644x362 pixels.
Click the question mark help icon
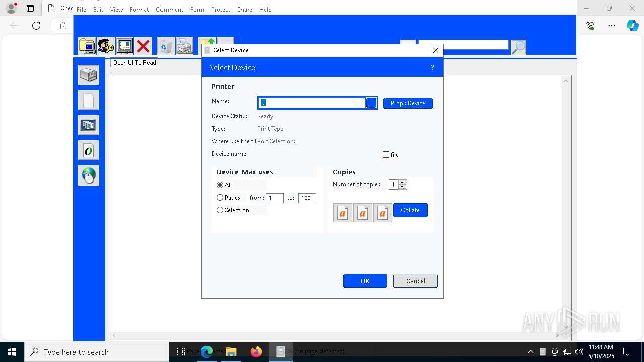coord(432,67)
